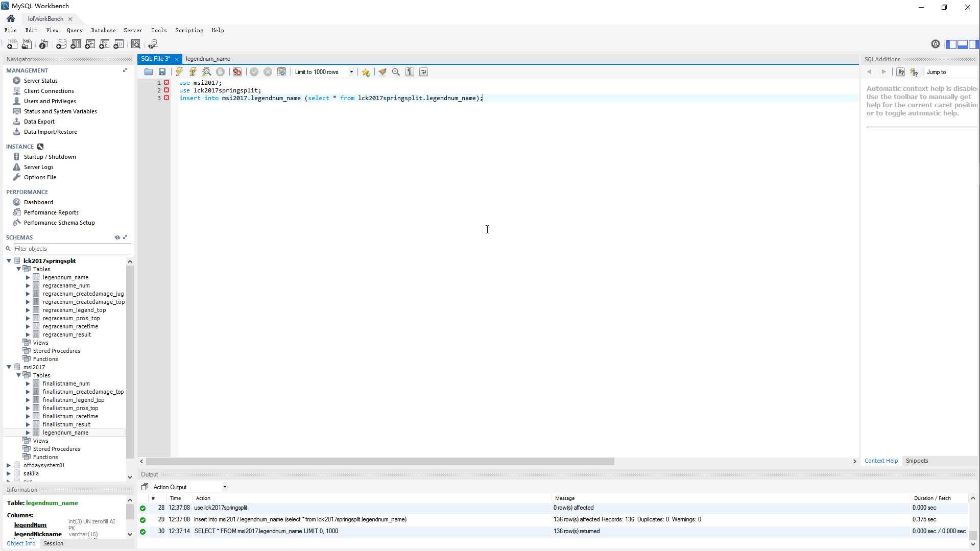
Task: Collapse the lck2017springsplit schema
Action: click(9, 261)
